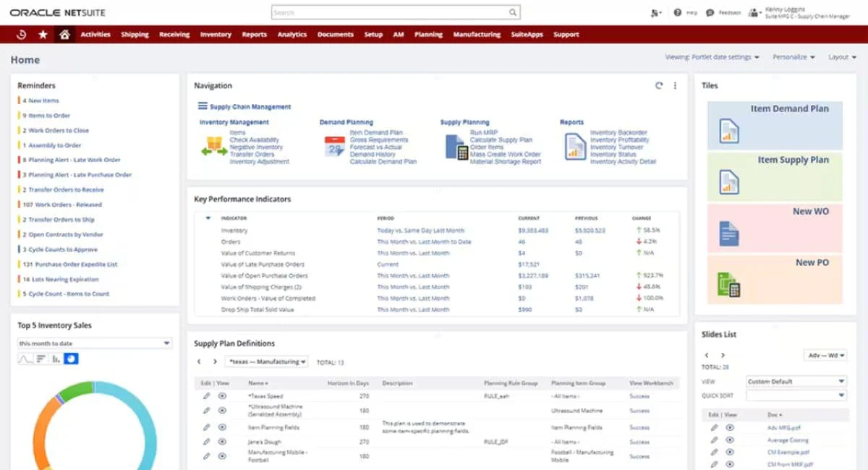Go to next page in Supply Plan Definitions
Viewport: 868px width, 470px height.
(215, 362)
